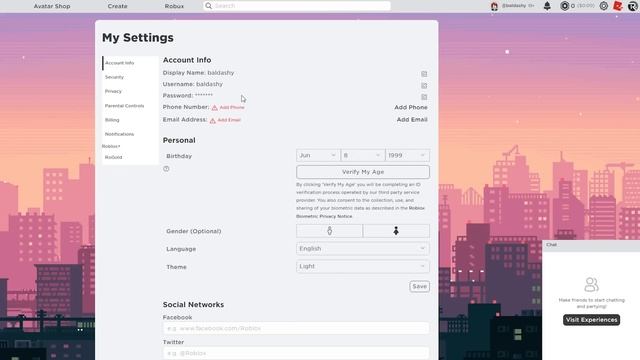Open the birthday year dropdown showing 1999
The width and height of the screenshot is (640, 360).
407,156
